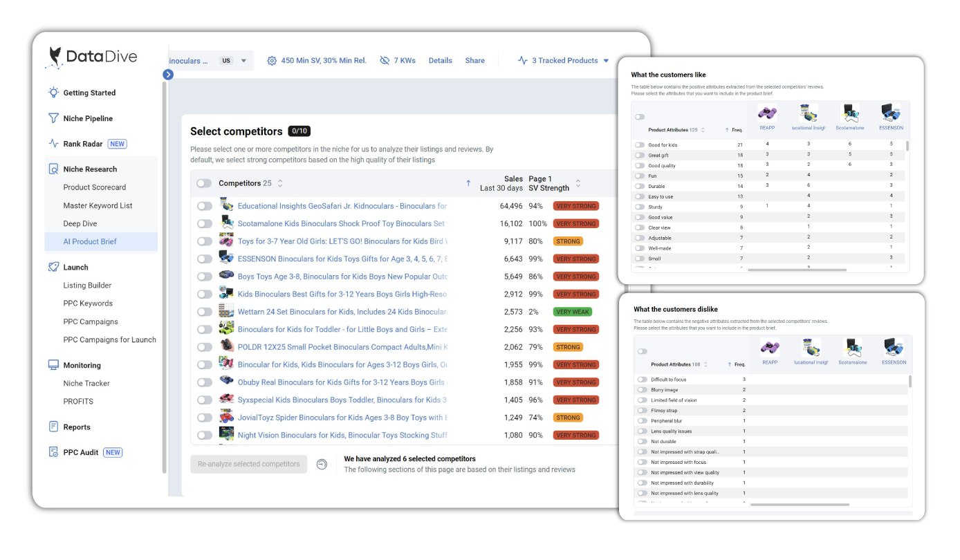This screenshot has width=960, height=560.
Task: Click the Re-analyze selected competitors button
Action: (249, 464)
